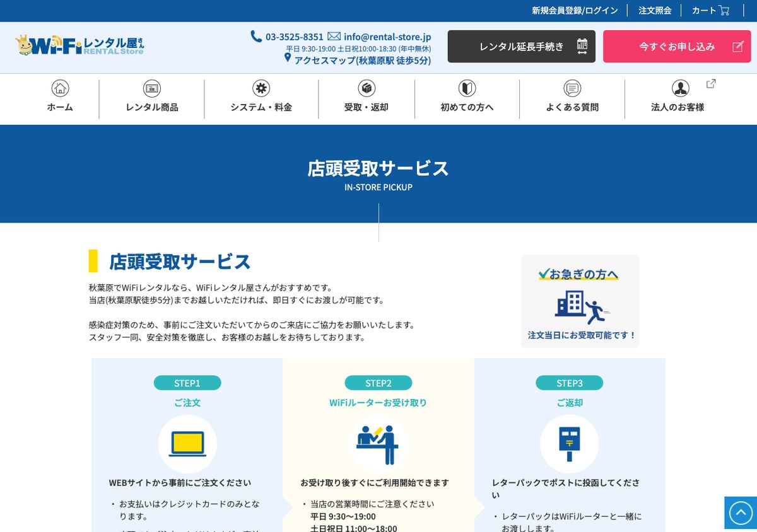Click the 平日 9:30〜19:00 hours line in STEP2
Viewport: 757px width, 532px height.
[343, 516]
